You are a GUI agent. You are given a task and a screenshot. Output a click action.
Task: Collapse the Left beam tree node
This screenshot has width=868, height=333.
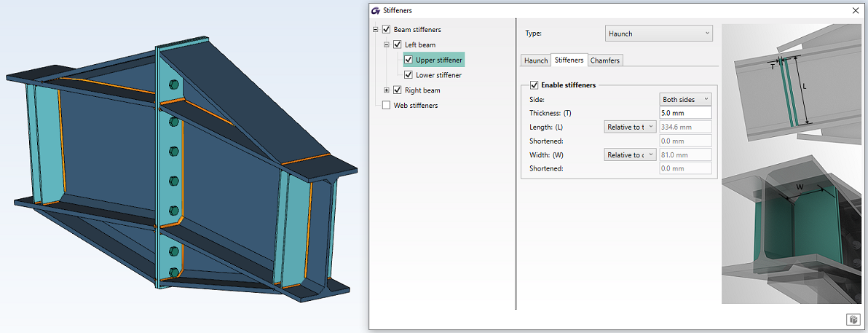(387, 44)
